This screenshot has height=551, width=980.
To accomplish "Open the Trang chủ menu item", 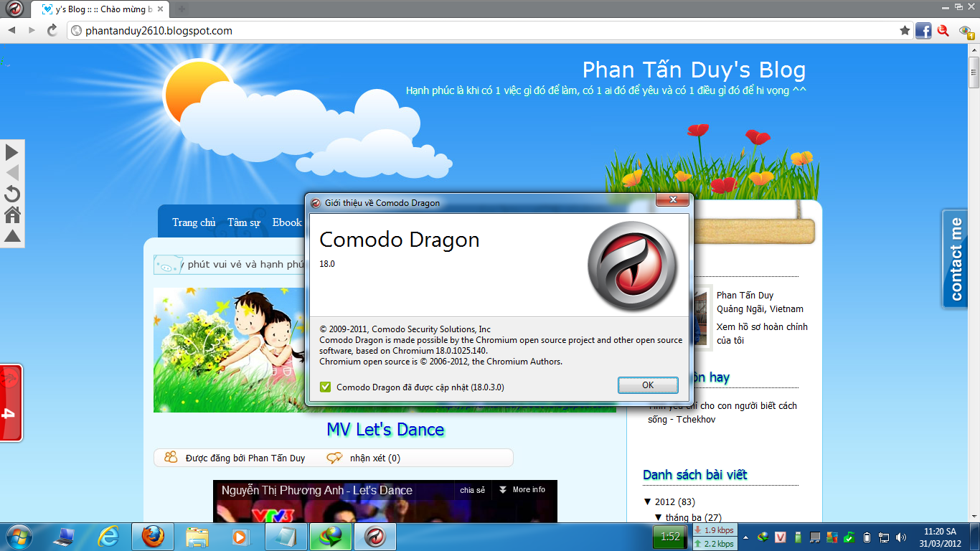I will (194, 222).
